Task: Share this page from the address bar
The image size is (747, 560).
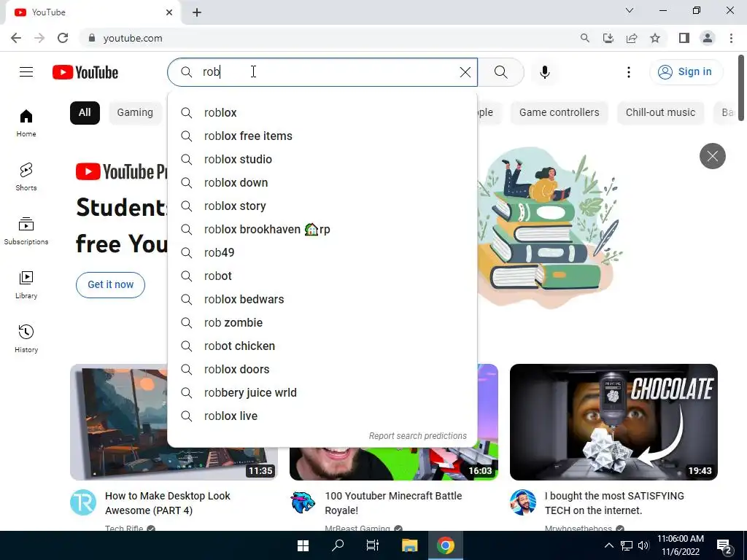Action: tap(632, 38)
